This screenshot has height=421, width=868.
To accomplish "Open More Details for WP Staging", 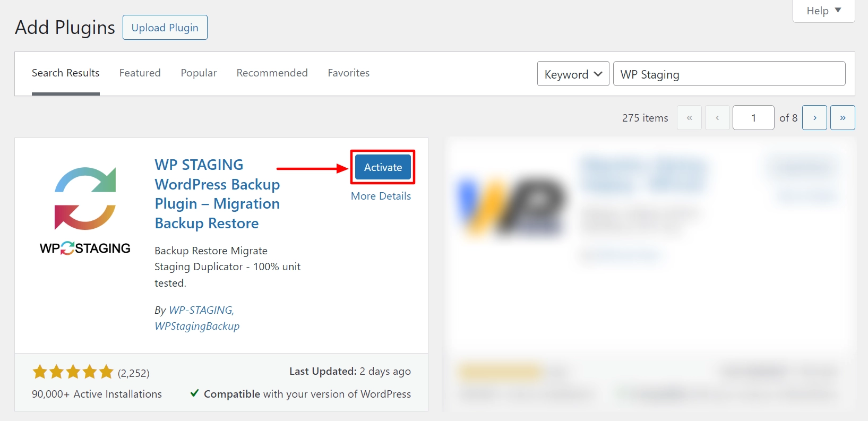I will point(381,196).
